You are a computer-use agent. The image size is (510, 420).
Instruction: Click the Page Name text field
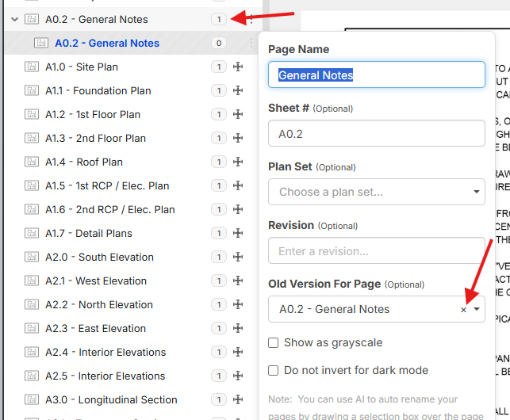click(x=376, y=75)
